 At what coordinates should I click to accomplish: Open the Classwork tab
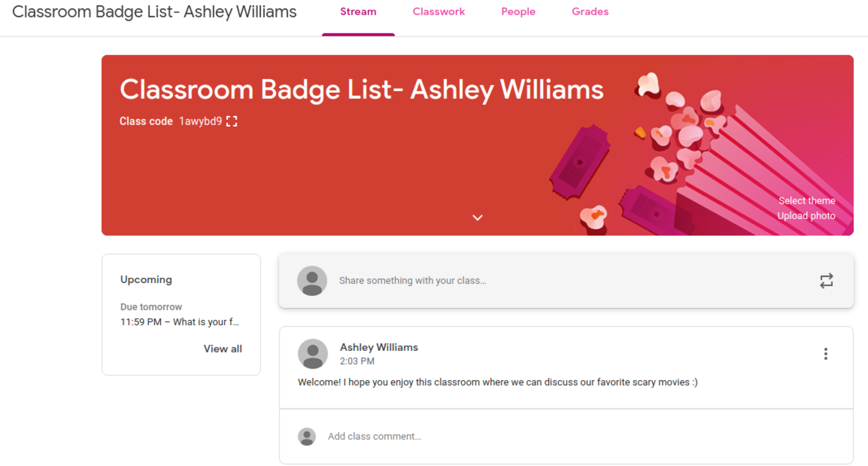[x=439, y=12]
